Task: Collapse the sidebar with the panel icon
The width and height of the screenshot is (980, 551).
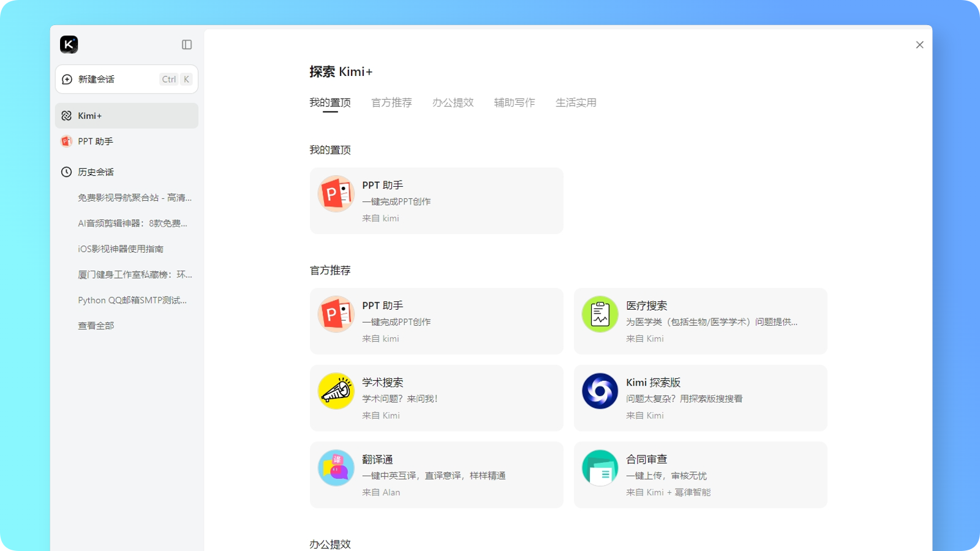Action: [187, 45]
